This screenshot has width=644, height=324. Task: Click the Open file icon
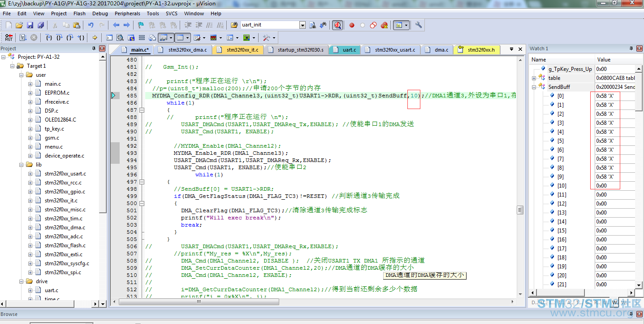(x=19, y=25)
